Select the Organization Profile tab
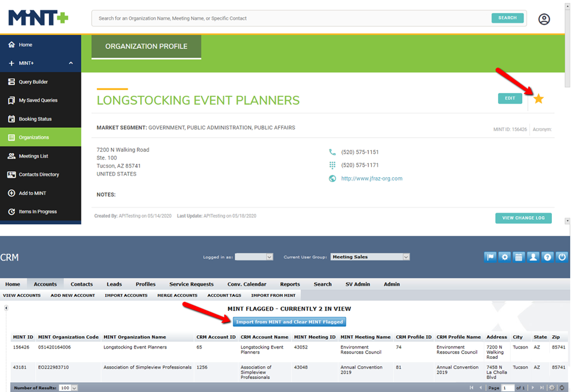The image size is (572, 392). click(x=146, y=46)
